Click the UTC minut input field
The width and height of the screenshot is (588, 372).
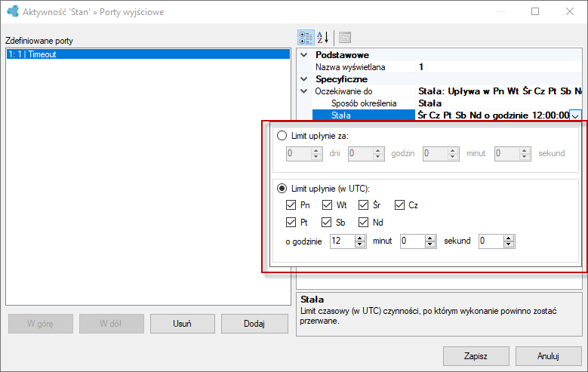point(412,241)
